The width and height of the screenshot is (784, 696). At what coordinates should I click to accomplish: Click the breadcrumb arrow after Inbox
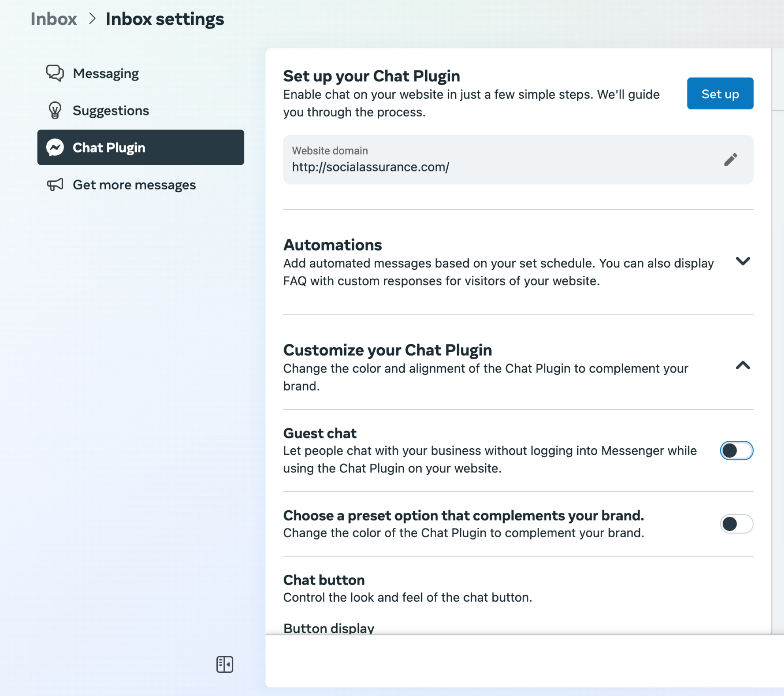click(x=92, y=19)
